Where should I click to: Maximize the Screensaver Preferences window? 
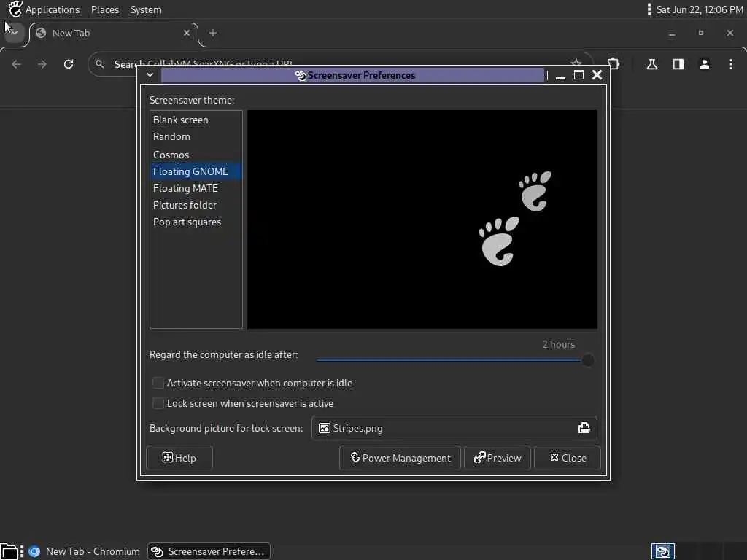tap(578, 75)
